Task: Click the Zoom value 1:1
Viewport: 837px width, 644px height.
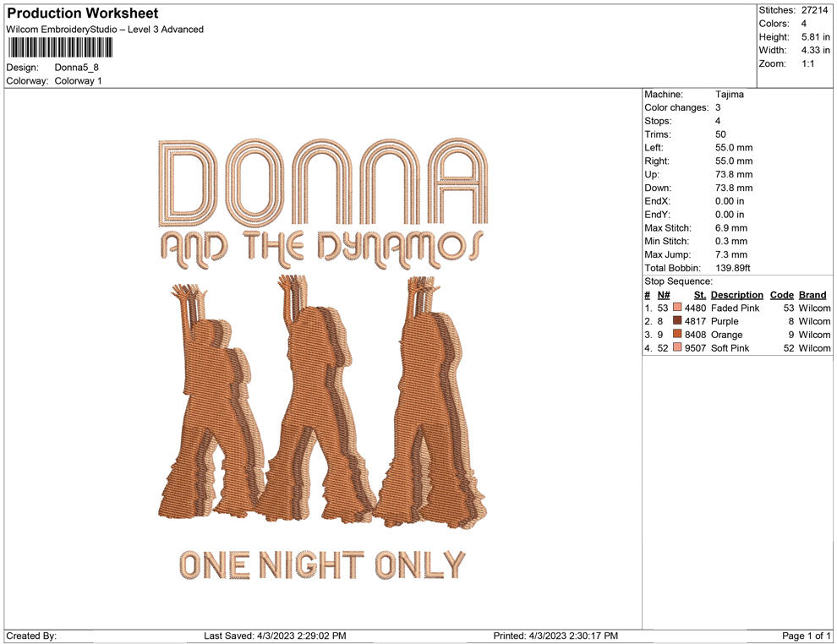Action: (x=807, y=63)
